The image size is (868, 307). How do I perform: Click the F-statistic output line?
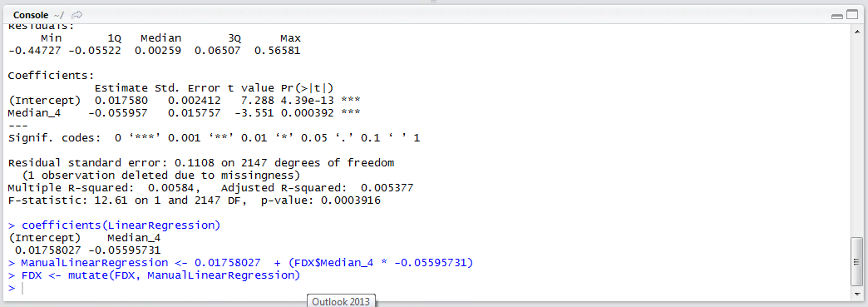[x=194, y=201]
